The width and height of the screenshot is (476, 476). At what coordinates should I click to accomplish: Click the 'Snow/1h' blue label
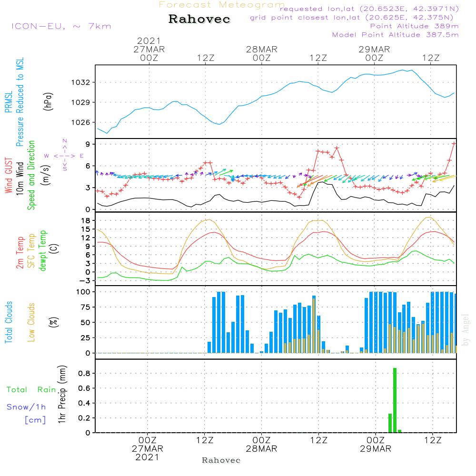point(26,407)
